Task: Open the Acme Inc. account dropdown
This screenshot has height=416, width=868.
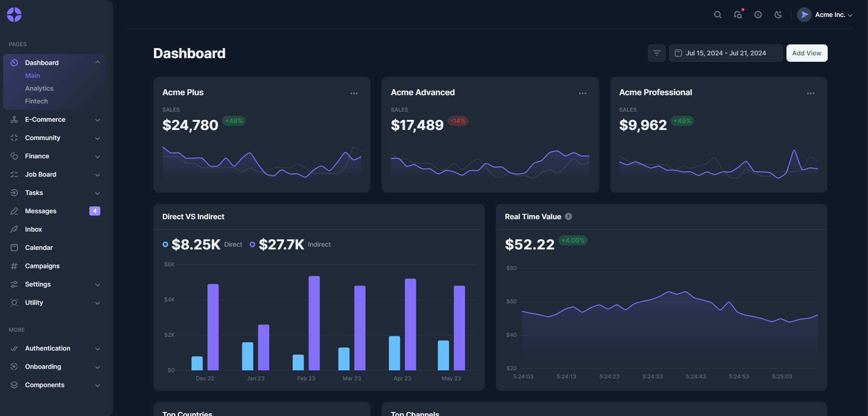Action: point(824,14)
